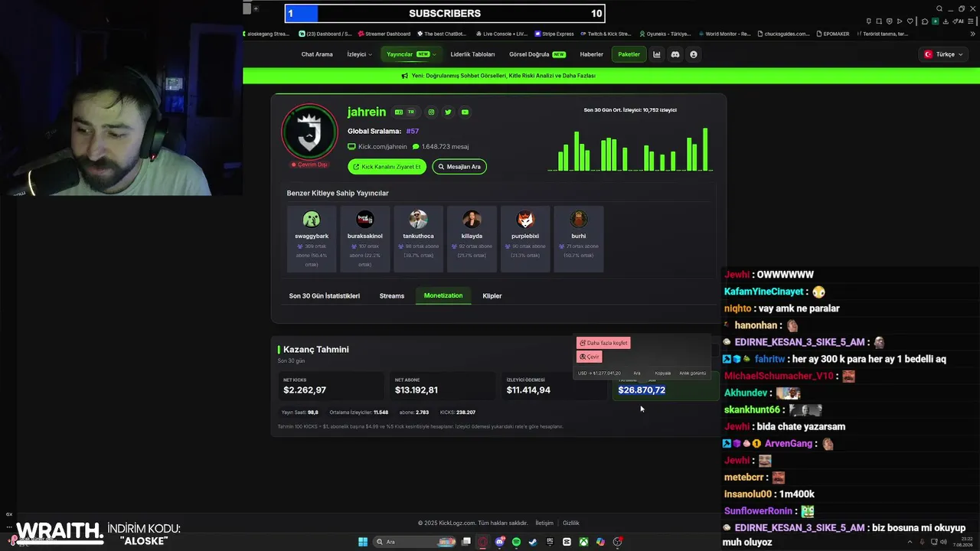Open Spotify from the taskbar

pyautogui.click(x=516, y=542)
